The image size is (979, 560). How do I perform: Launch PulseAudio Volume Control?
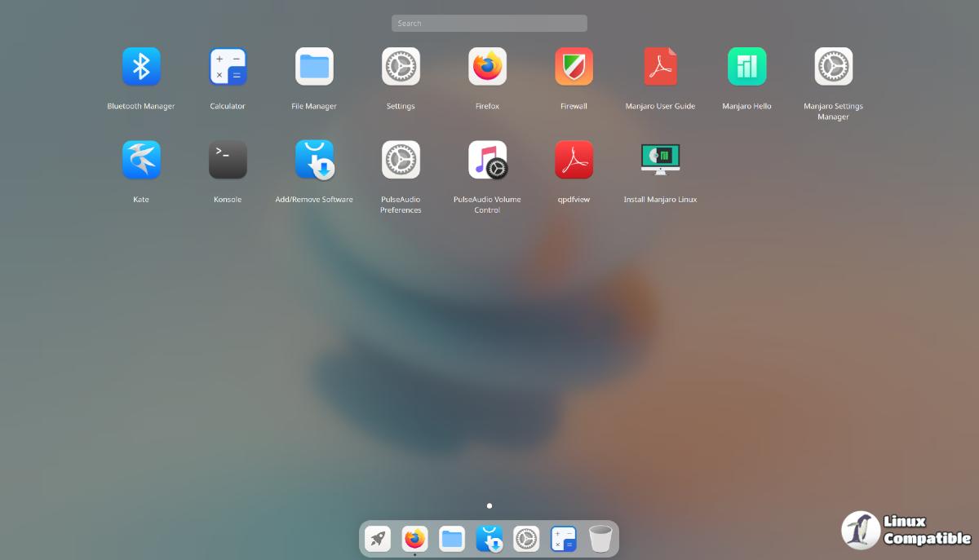click(487, 160)
